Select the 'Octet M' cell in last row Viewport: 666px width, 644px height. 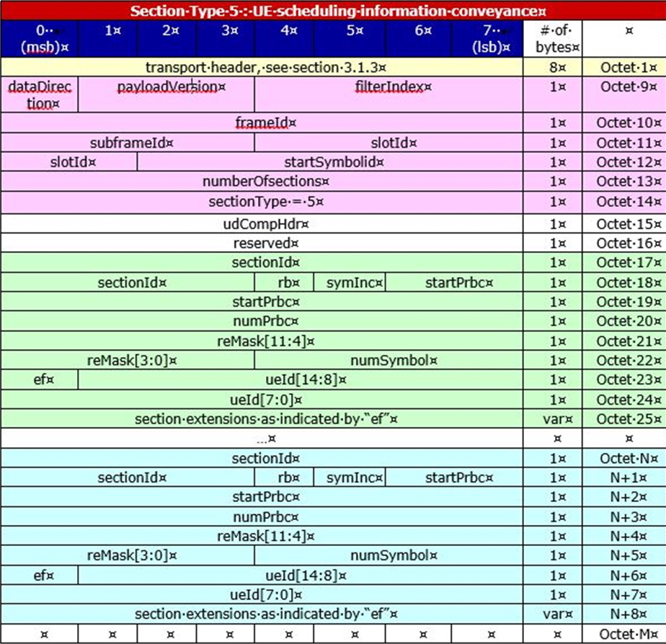click(x=624, y=634)
